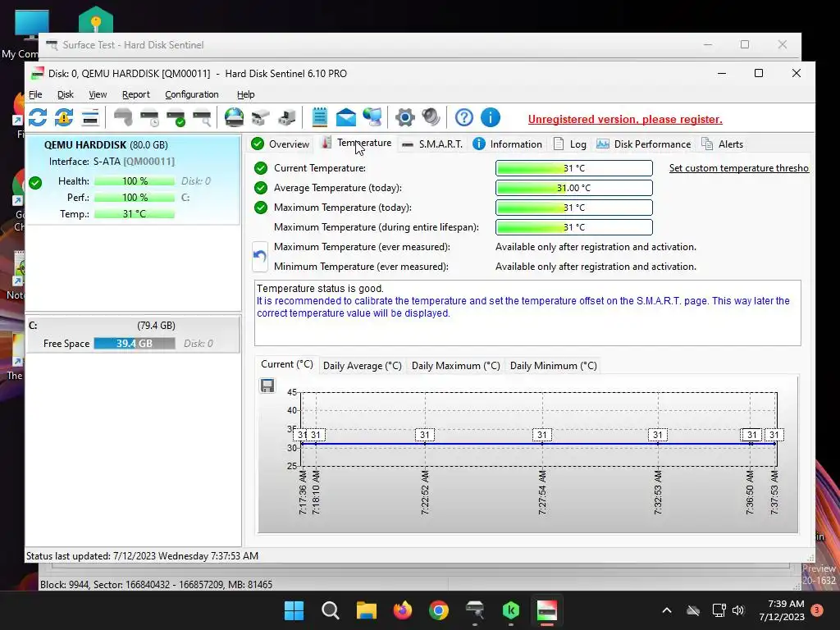This screenshot has height=630, width=840.
Task: Open the Alerts tab
Action: tap(722, 144)
